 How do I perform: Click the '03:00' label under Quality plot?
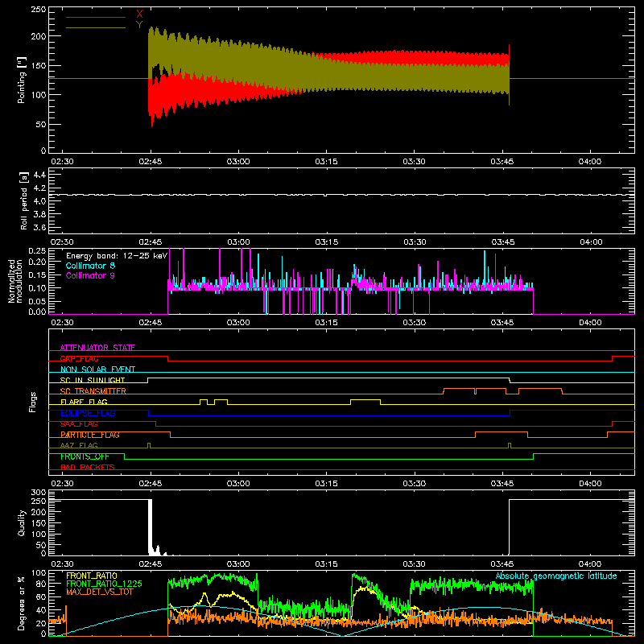[238, 564]
